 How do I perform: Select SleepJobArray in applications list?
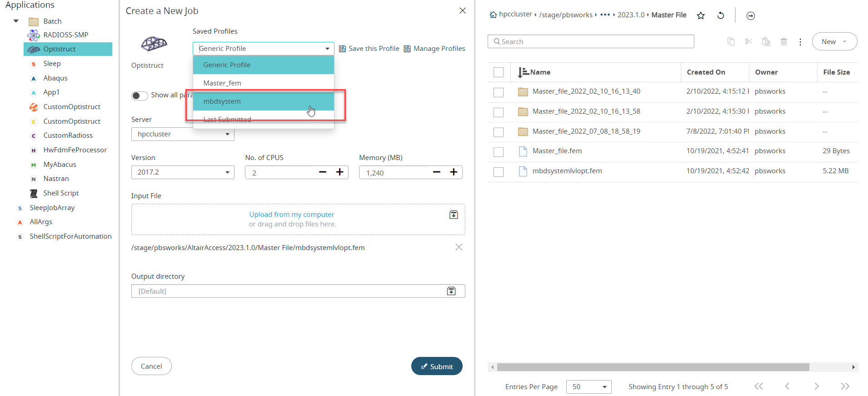tap(52, 208)
